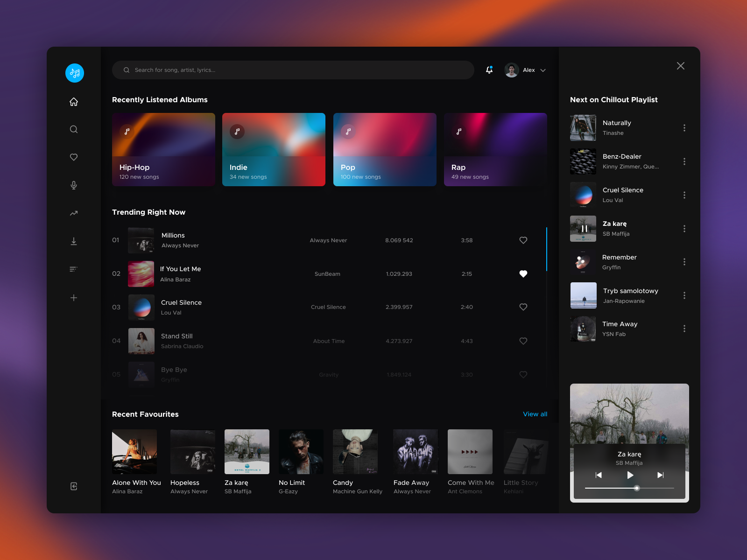Favourite 'Cruel Silence' by Lou Val
This screenshot has width=747, height=560.
tap(523, 307)
